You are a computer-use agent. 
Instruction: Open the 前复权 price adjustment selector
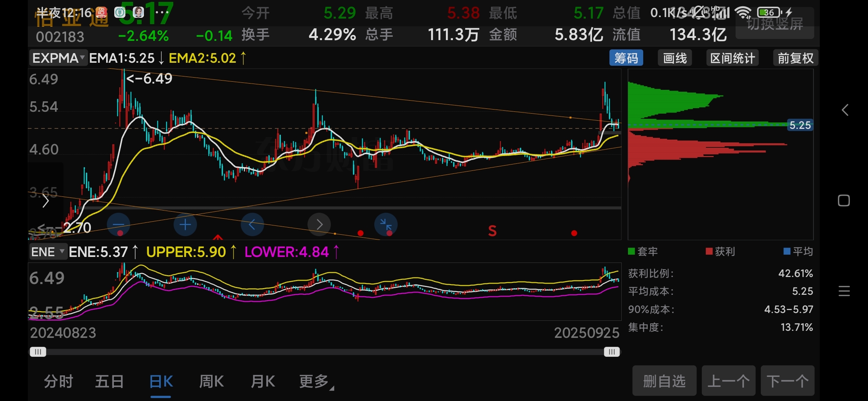click(x=795, y=58)
